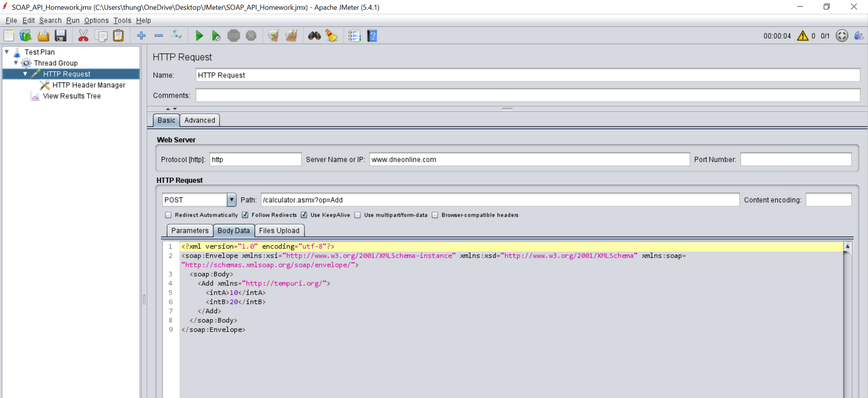The height and width of the screenshot is (398, 868).
Task: Open the Options menu
Action: (96, 21)
